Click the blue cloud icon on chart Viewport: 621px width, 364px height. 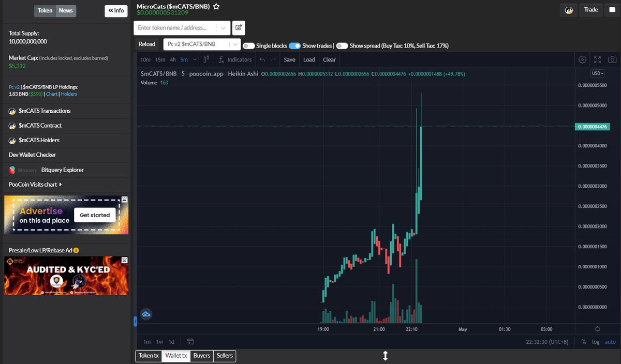click(146, 314)
